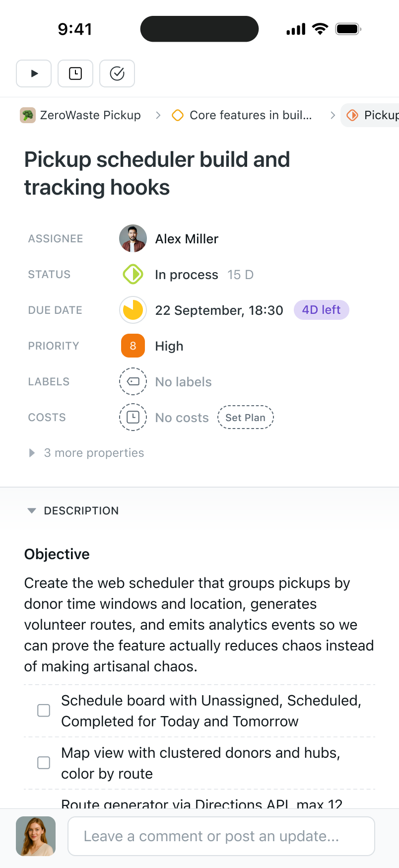Tap the orange priority 8 badge
This screenshot has width=399, height=868.
click(133, 346)
